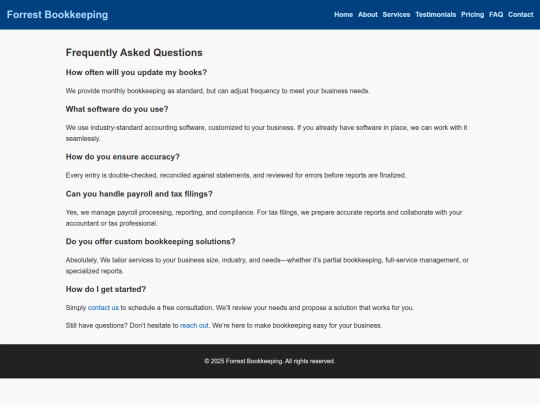Screen dimensions: 540x405
Task: Follow the 'contact us' link
Action: point(103,308)
